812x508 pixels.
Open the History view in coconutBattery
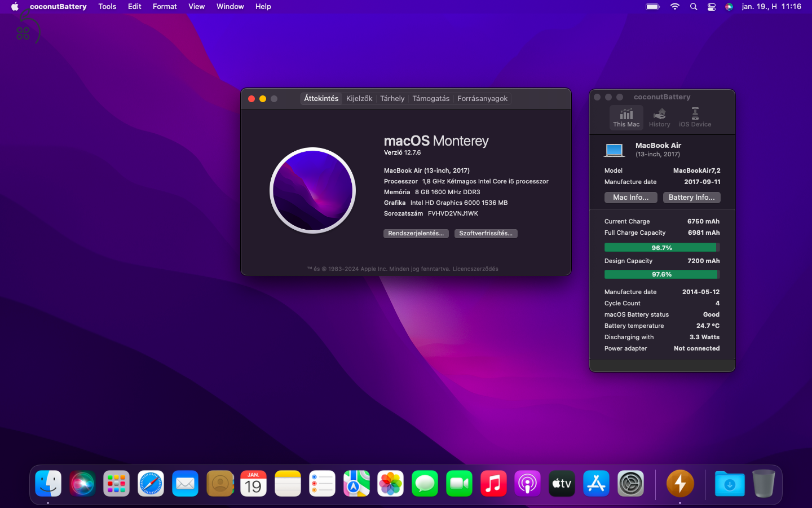pyautogui.click(x=659, y=117)
